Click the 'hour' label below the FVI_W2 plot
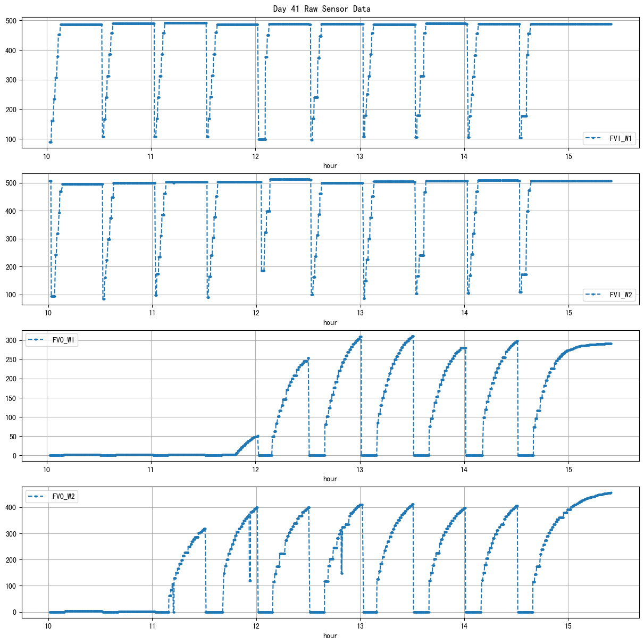This screenshot has width=644, height=644. click(x=330, y=322)
